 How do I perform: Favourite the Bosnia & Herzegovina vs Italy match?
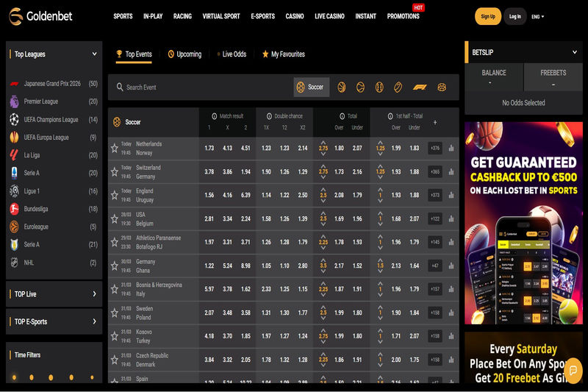pyautogui.click(x=115, y=289)
